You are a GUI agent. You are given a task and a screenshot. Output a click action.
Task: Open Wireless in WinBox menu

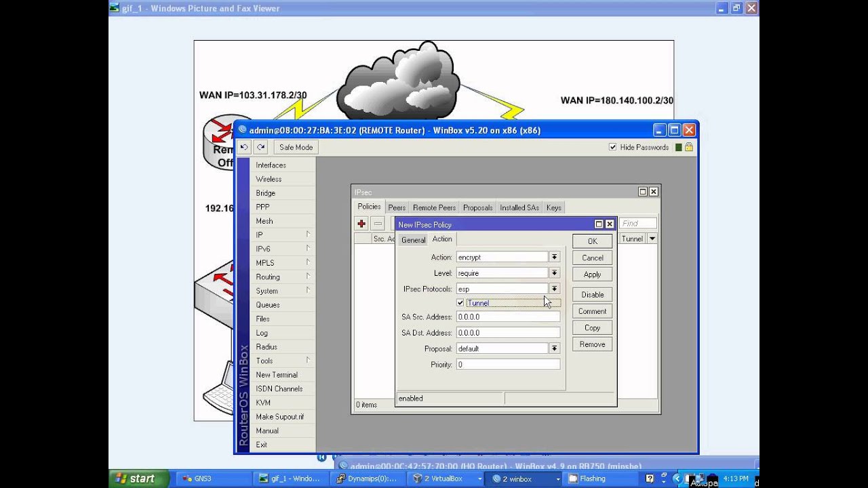[x=283, y=179]
